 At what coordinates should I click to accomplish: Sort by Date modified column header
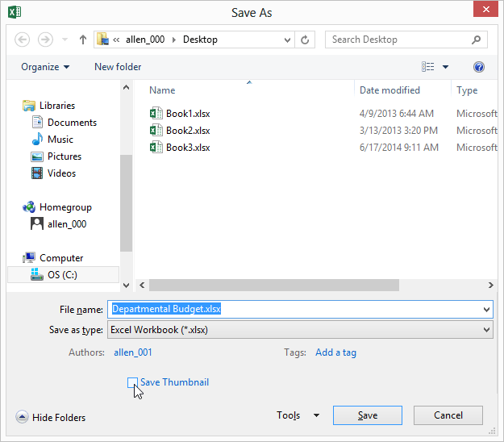(x=389, y=90)
